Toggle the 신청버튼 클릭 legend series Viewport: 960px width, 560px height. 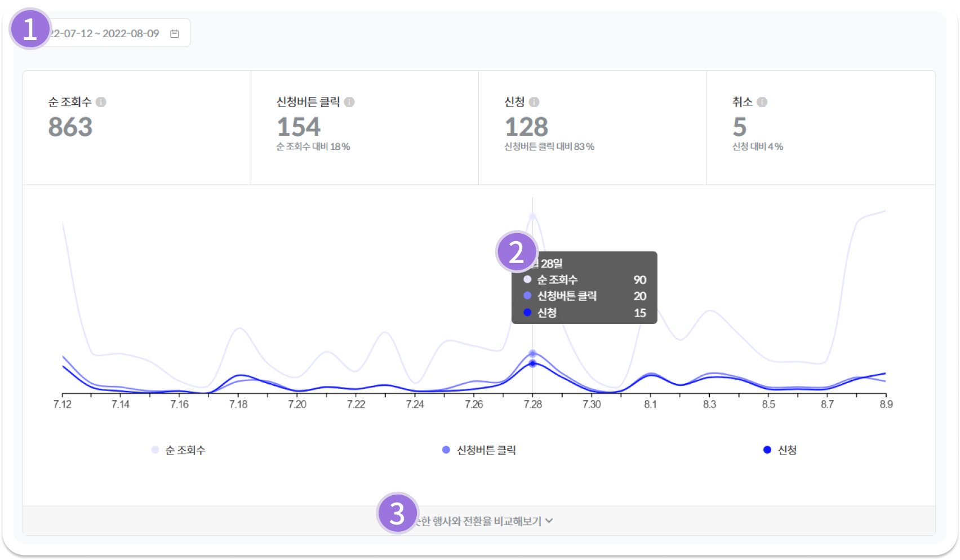click(x=479, y=450)
